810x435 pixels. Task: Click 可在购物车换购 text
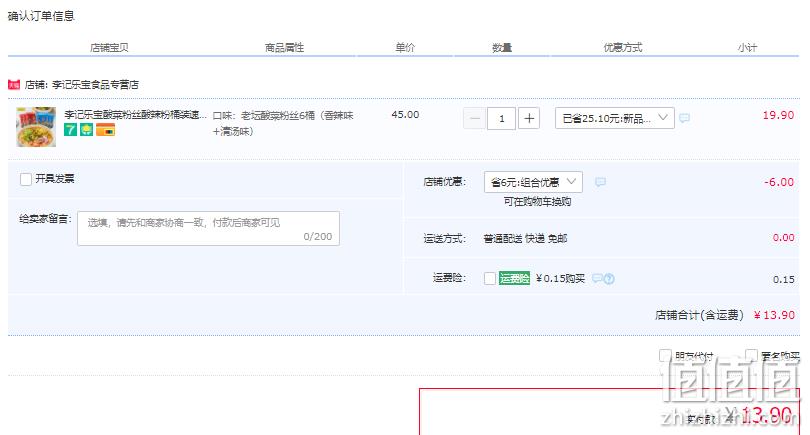pyautogui.click(x=537, y=201)
